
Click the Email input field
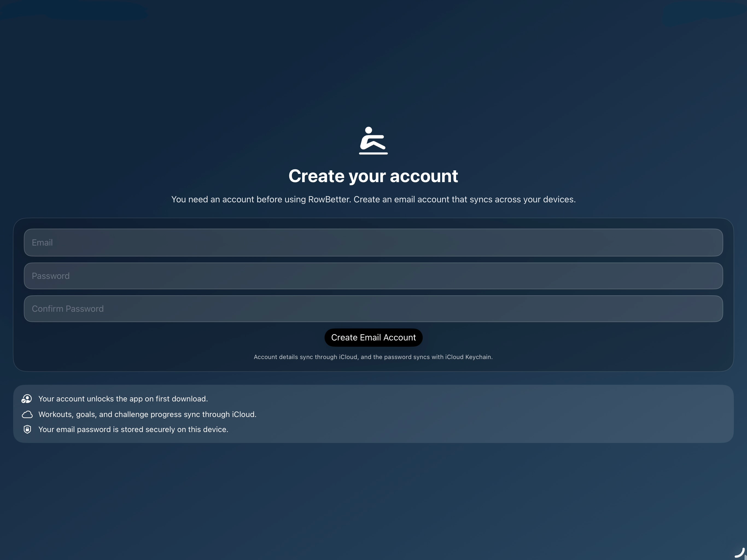373,243
